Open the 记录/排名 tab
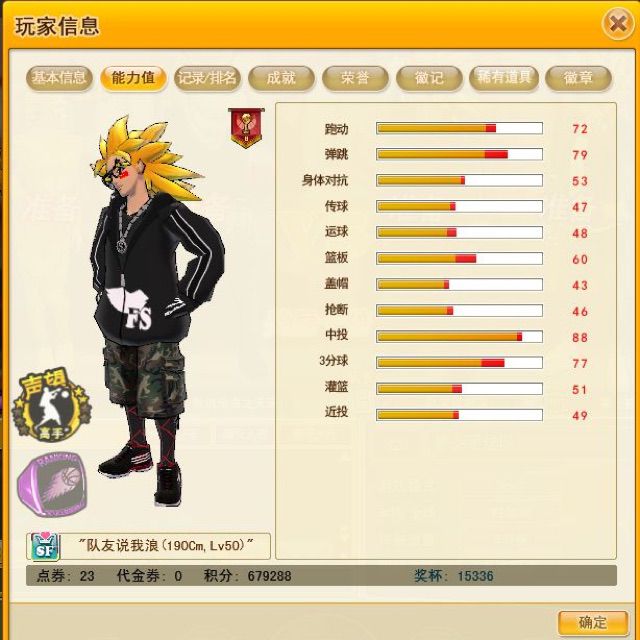Image resolution: width=640 pixels, height=640 pixels. (x=207, y=77)
